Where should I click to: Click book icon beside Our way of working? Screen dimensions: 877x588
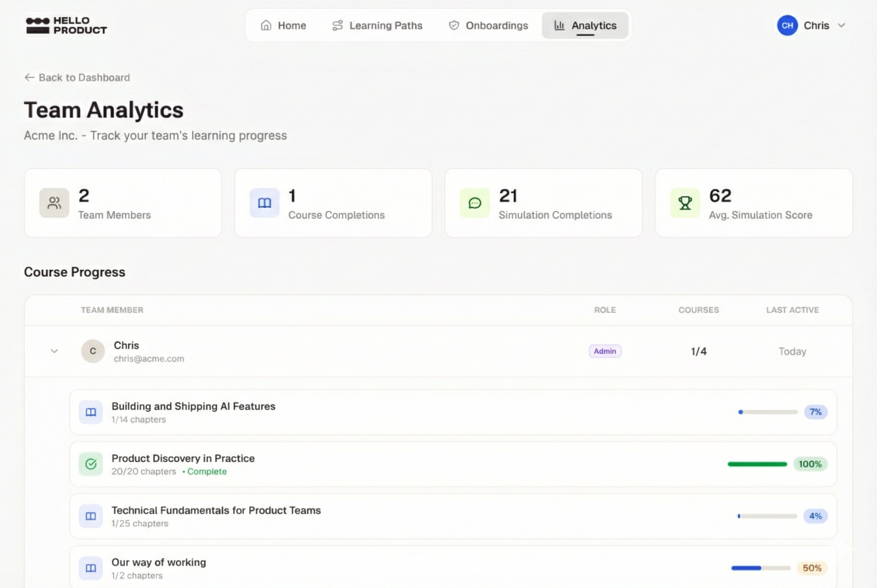click(x=91, y=568)
